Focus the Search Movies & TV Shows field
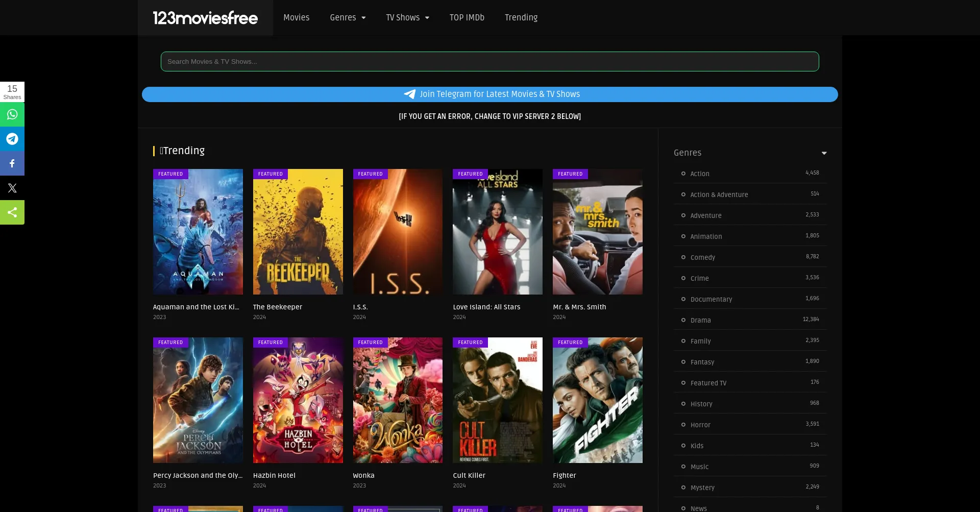This screenshot has width=980, height=512. coord(490,62)
